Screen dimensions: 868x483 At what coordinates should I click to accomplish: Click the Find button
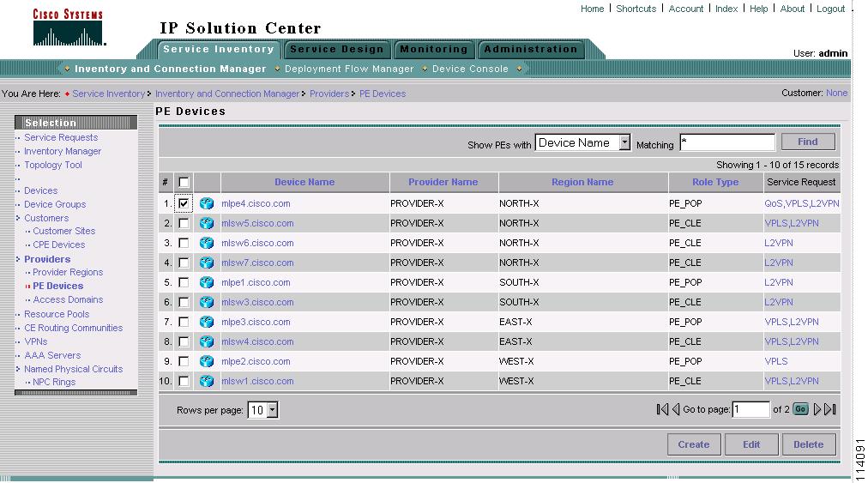[x=808, y=142]
